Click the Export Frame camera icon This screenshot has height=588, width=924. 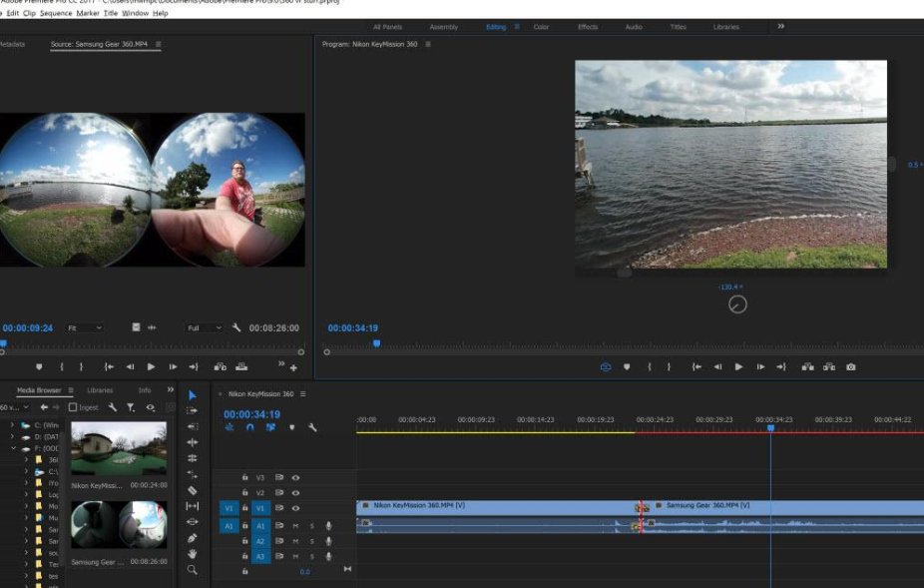tap(851, 367)
